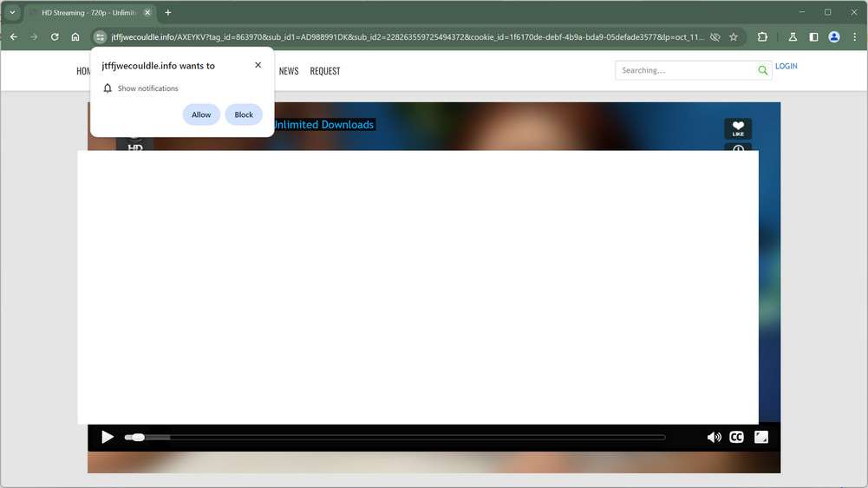Image resolution: width=868 pixels, height=488 pixels.
Task: Open the Chrome profile avatar
Action: tap(833, 37)
